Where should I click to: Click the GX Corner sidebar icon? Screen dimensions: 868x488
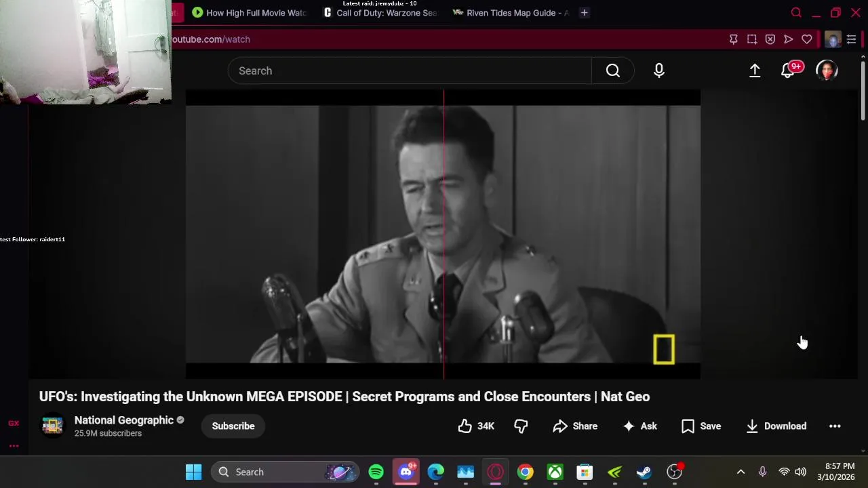click(14, 423)
